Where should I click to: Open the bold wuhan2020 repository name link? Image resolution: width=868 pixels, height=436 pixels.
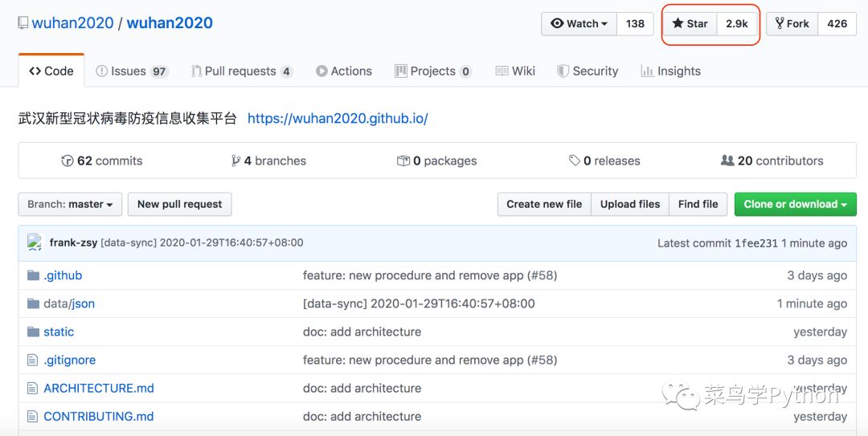(170, 22)
